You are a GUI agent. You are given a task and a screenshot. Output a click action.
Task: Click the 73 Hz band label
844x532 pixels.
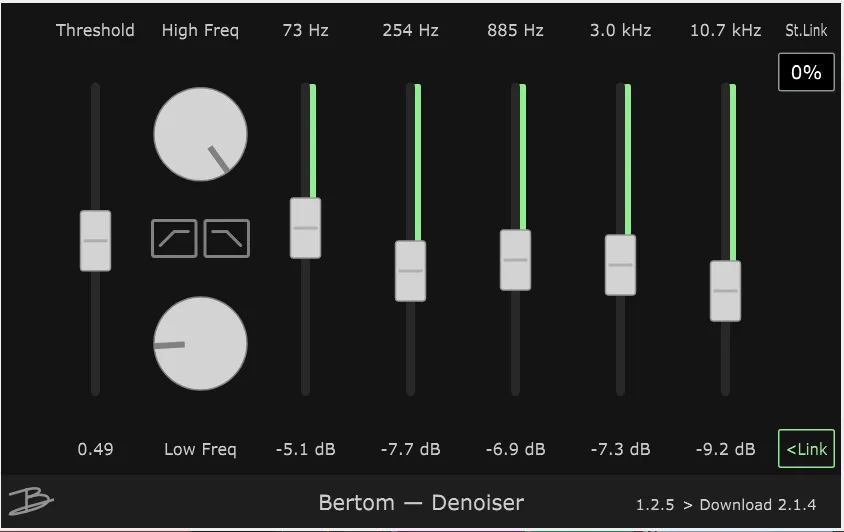(305, 30)
